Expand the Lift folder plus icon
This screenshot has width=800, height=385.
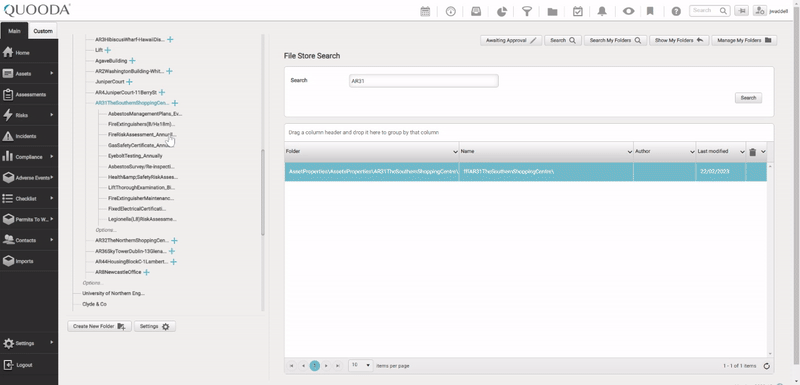pyautogui.click(x=108, y=50)
